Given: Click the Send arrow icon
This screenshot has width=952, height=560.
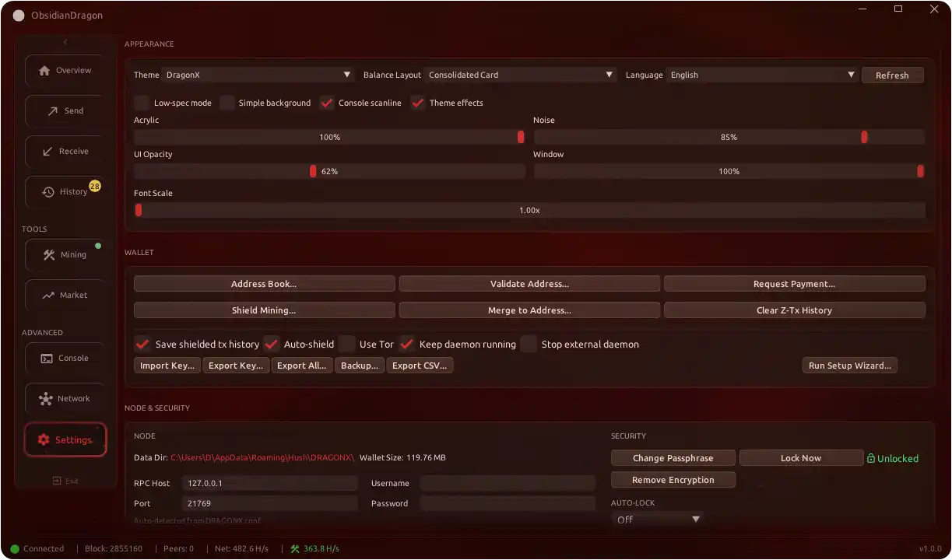Looking at the screenshot, I should pyautogui.click(x=53, y=110).
